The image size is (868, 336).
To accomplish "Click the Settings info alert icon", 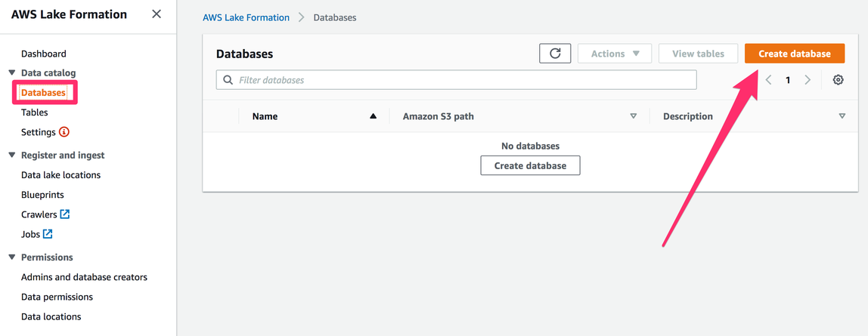I will 64,132.
